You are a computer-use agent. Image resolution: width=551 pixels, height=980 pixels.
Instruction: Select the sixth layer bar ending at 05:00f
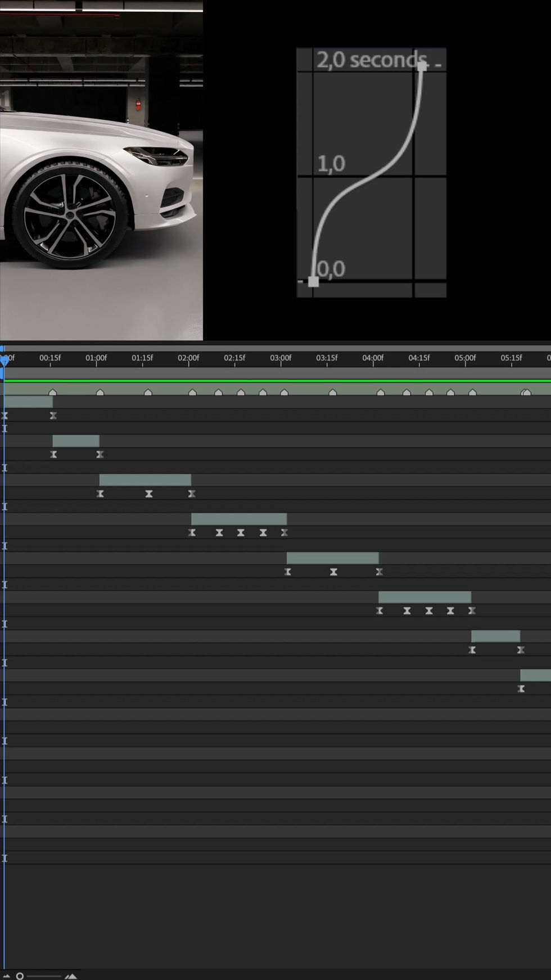click(425, 597)
